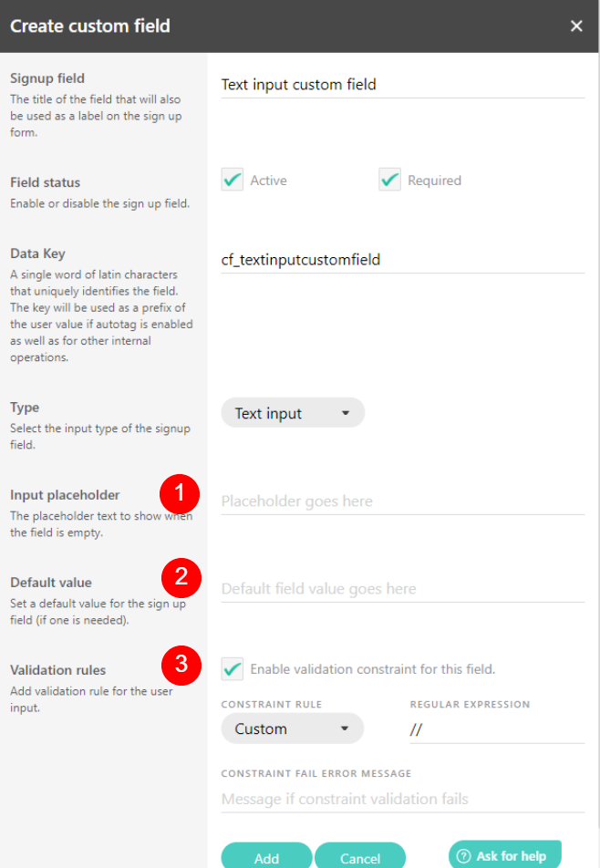This screenshot has height=868, width=600.
Task: Disable validation constraint for this field
Action: [233, 668]
